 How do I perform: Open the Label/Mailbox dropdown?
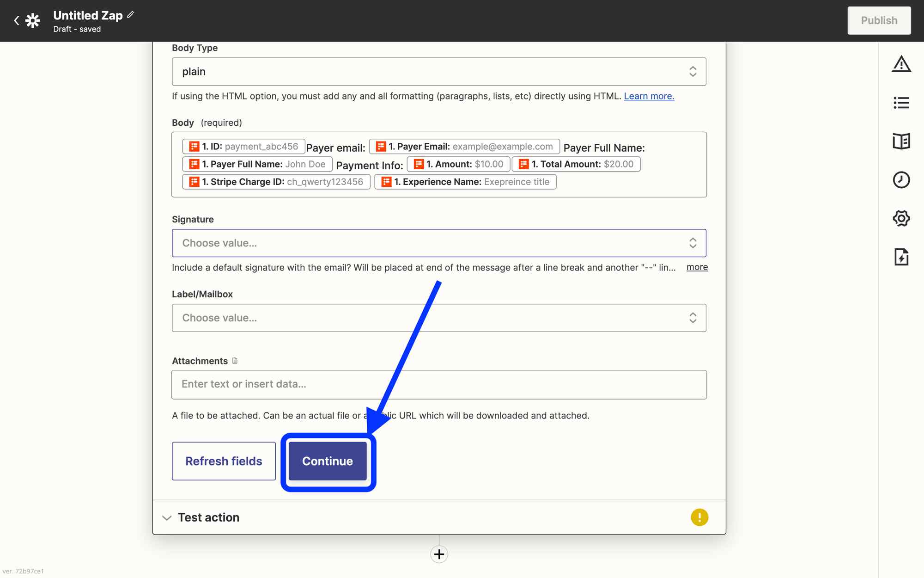pos(438,318)
